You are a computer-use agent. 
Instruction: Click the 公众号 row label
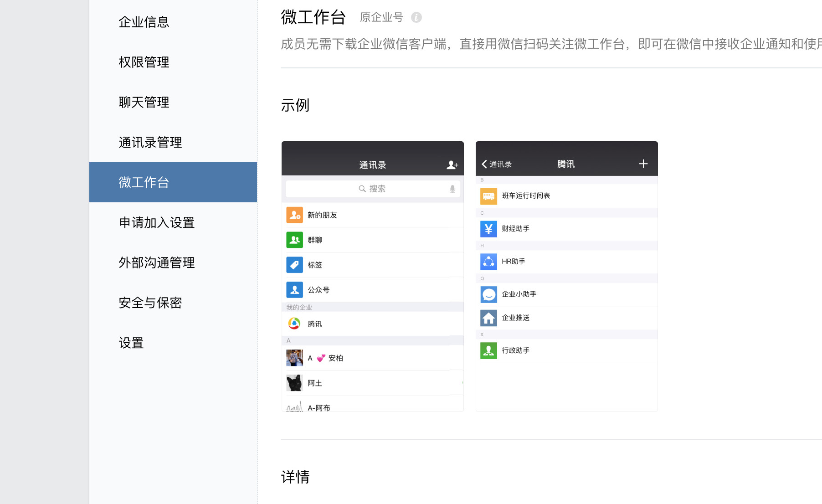[x=319, y=290]
